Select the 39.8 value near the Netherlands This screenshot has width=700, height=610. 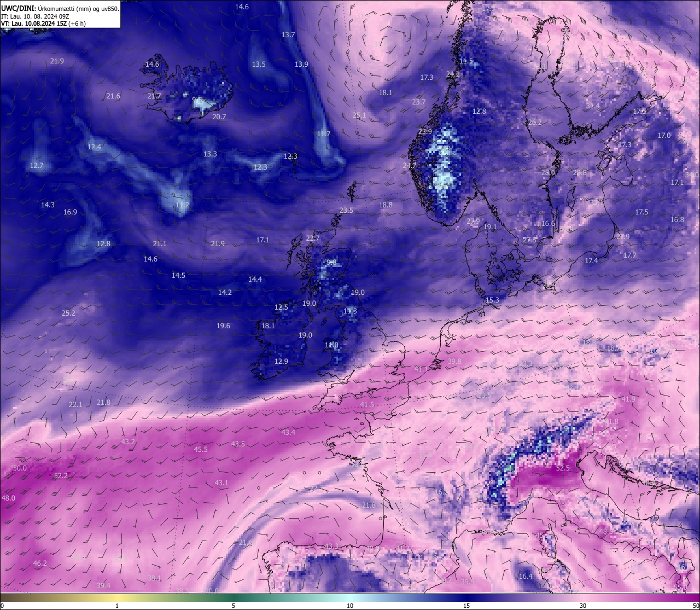tap(454, 362)
